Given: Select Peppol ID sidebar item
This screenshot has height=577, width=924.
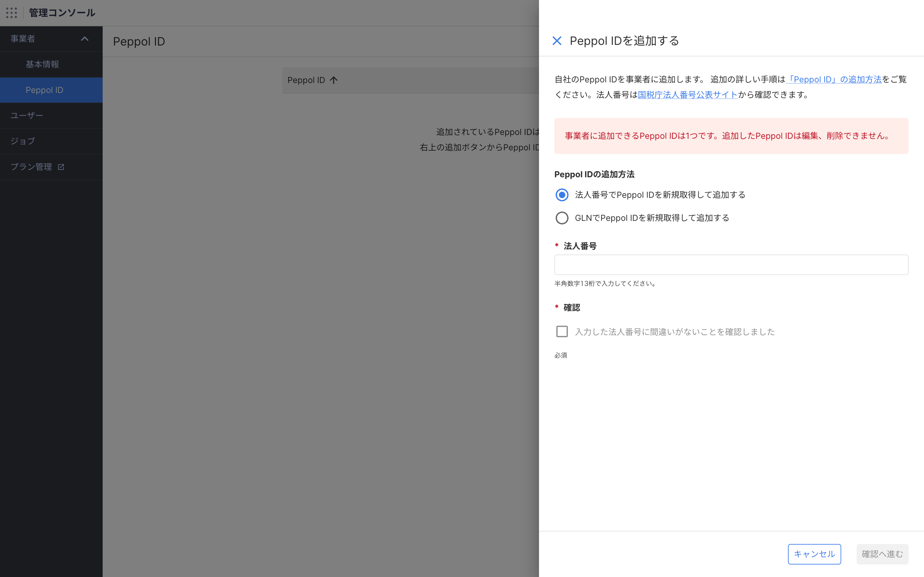Looking at the screenshot, I should [44, 90].
